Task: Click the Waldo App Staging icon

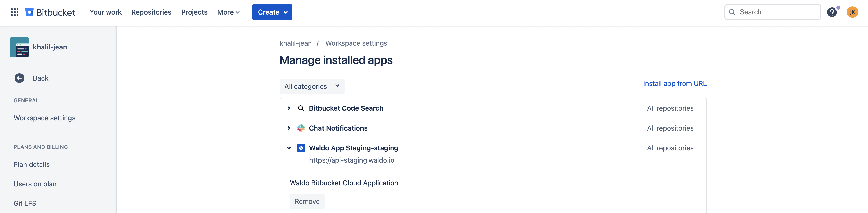Action: pos(301,148)
